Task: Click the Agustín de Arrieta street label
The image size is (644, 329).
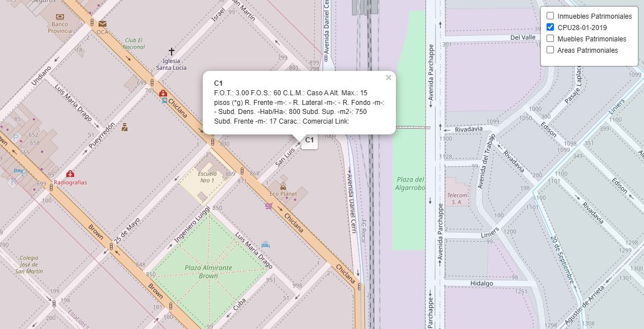Action: click(x=585, y=306)
